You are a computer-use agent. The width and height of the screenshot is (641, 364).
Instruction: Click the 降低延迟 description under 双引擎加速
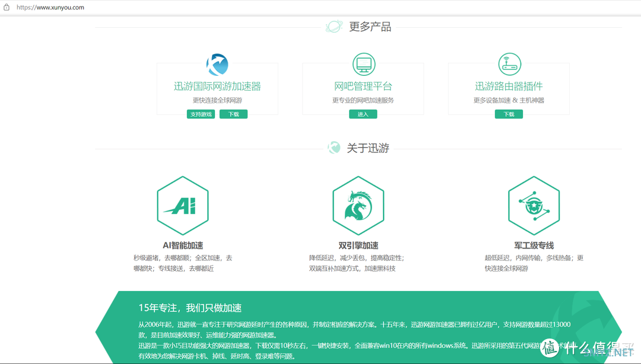[x=357, y=263]
